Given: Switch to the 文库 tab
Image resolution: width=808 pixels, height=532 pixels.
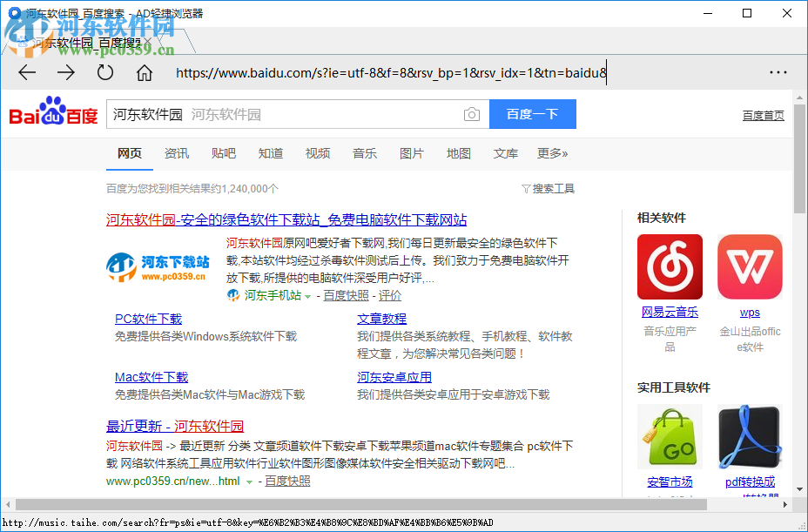Looking at the screenshot, I should click(506, 153).
